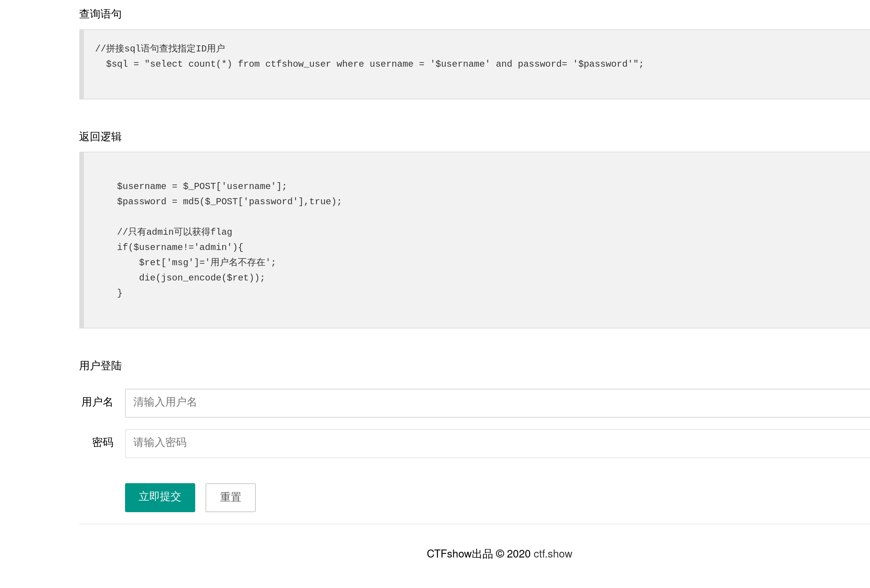Click the $username = $_POST code line

201,186
